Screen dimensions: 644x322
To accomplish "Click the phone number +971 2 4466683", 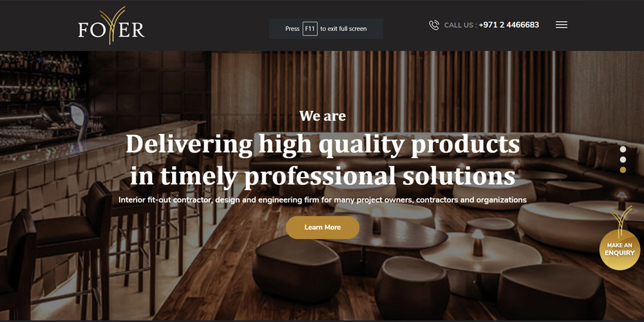I will click(509, 25).
